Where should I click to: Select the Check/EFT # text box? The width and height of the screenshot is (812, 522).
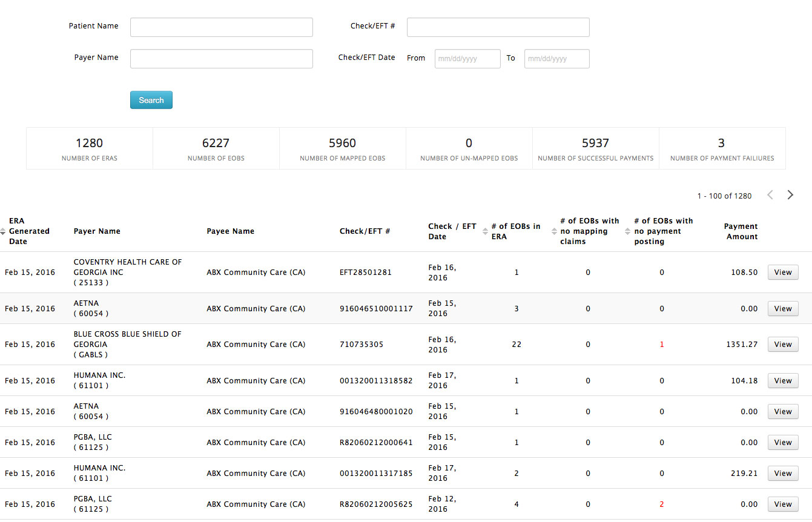point(498,27)
